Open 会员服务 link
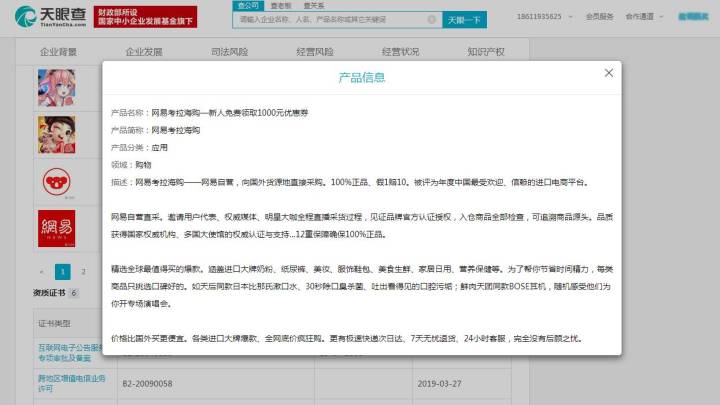 [x=600, y=17]
